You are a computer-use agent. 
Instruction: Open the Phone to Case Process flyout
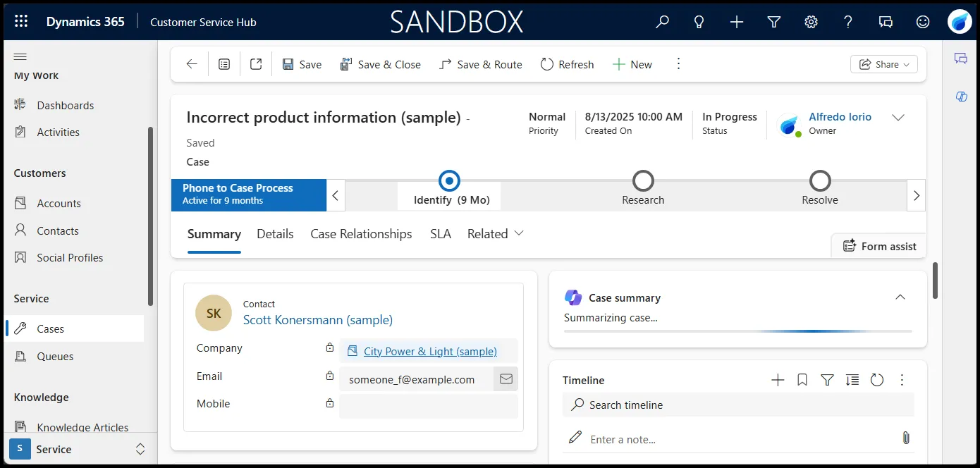pyautogui.click(x=249, y=195)
